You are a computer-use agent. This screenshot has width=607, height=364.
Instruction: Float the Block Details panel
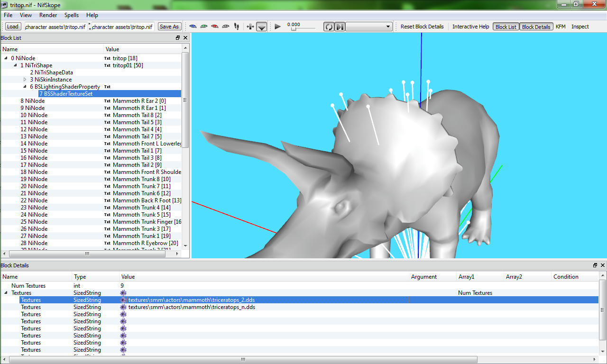tap(595, 265)
